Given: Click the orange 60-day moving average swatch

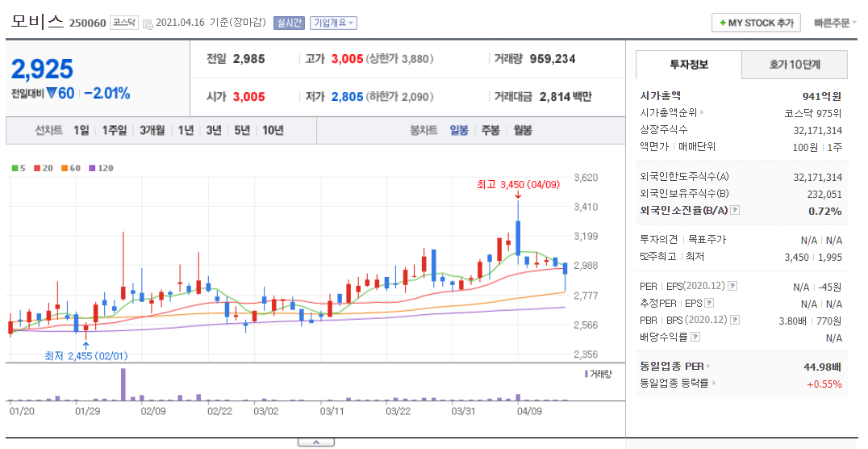Looking at the screenshot, I should coord(65,169).
